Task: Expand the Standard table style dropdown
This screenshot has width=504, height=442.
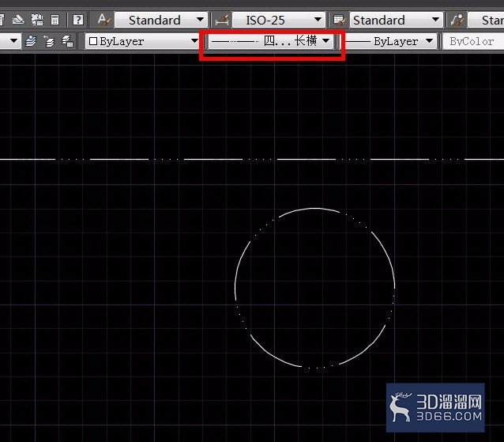Action: point(397,20)
